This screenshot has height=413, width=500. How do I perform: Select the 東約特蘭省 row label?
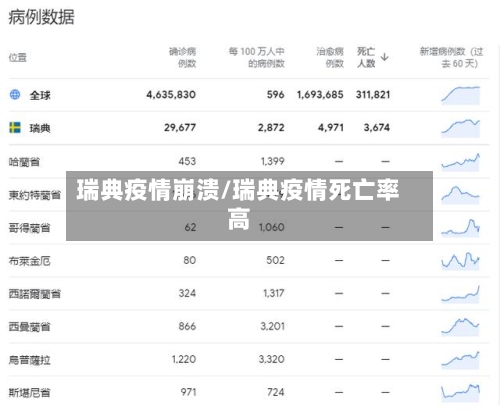coord(35,195)
